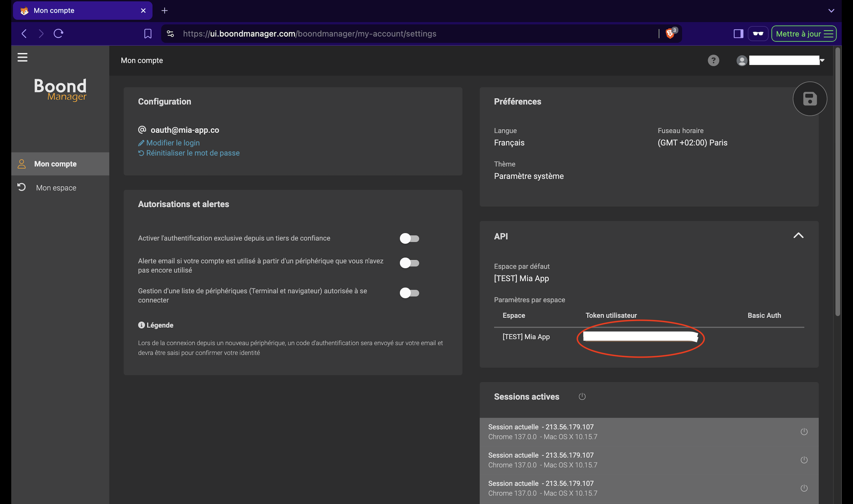Open a new browser tab
Screen dimensions: 853x504
[x=164, y=11]
